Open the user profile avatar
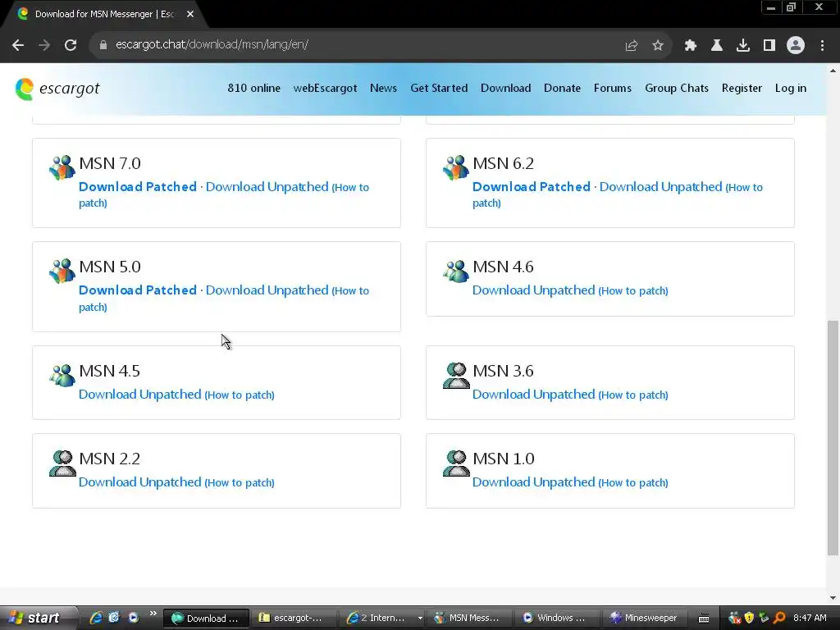This screenshot has width=840, height=630. click(x=796, y=46)
